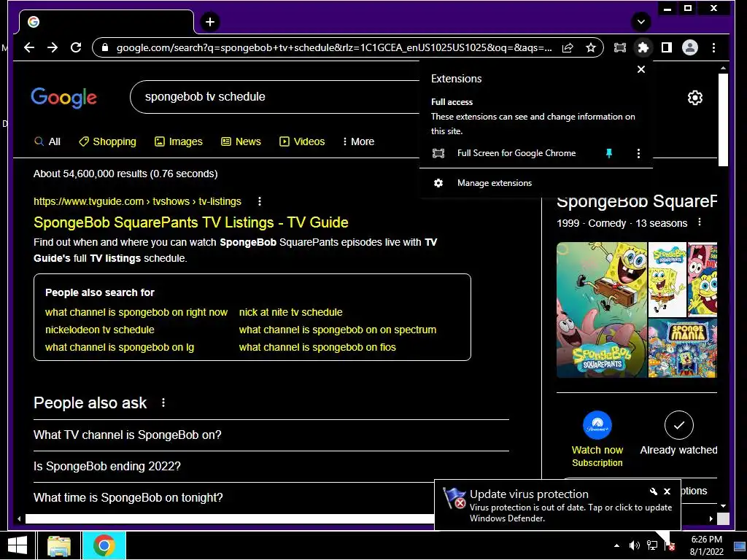Open the Windows Start menu
Viewport: 747px width, 560px height.
[18, 545]
